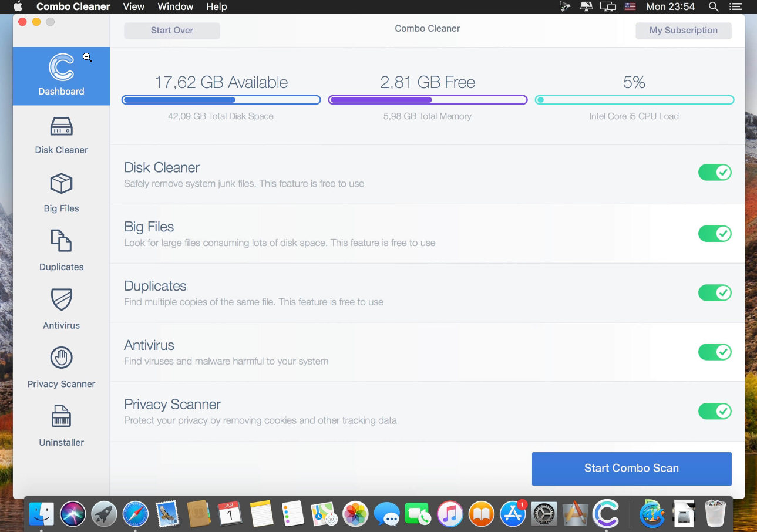The width and height of the screenshot is (757, 532).
Task: Open System Preferences gear in Dock
Action: (x=544, y=514)
